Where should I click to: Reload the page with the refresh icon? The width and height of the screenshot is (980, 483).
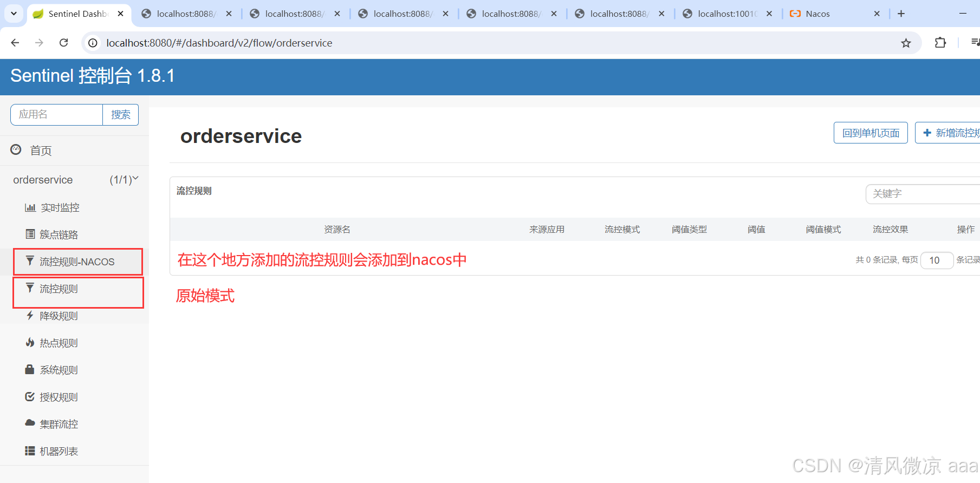pyautogui.click(x=63, y=43)
